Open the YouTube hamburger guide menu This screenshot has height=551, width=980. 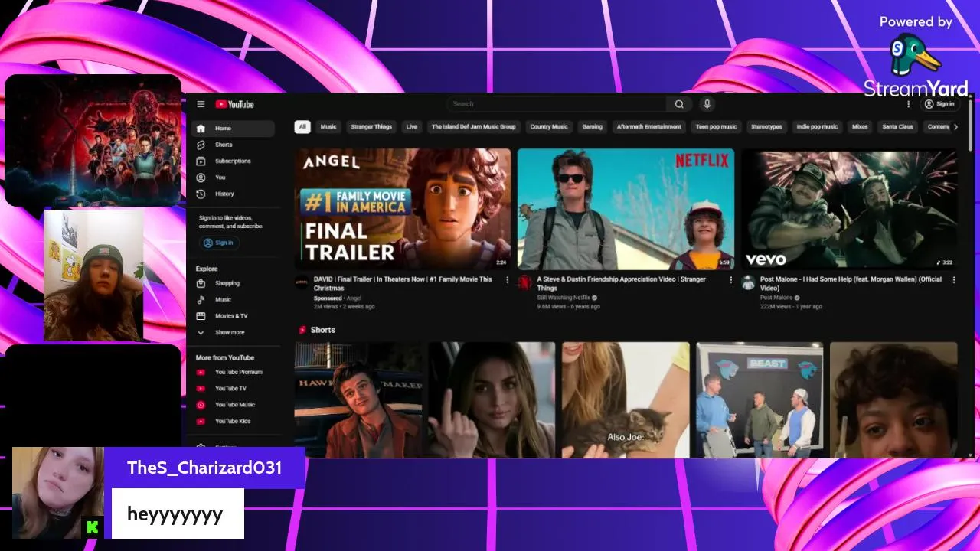click(x=201, y=104)
